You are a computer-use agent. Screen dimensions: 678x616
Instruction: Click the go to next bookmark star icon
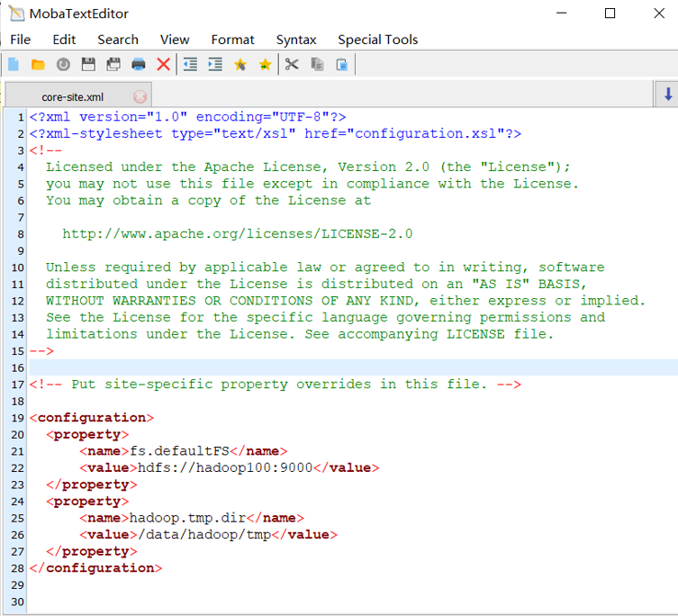pyautogui.click(x=265, y=65)
